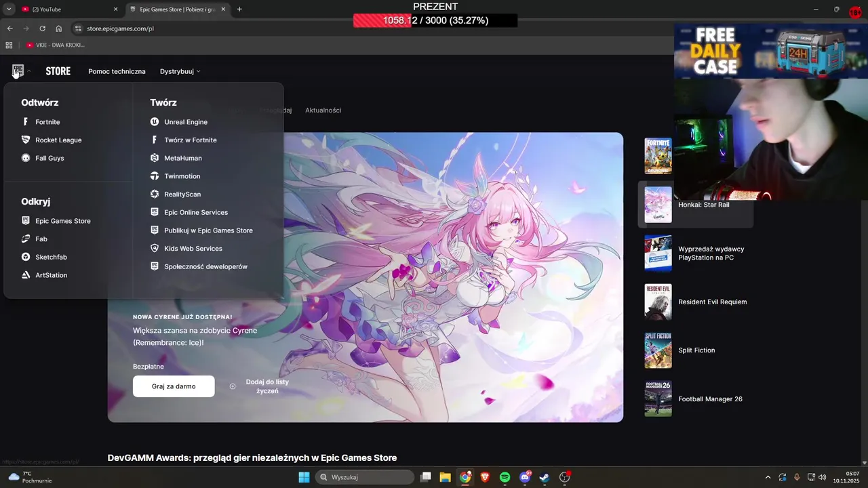The height and width of the screenshot is (488, 868).
Task: Open a new browser tab
Action: pyautogui.click(x=239, y=9)
